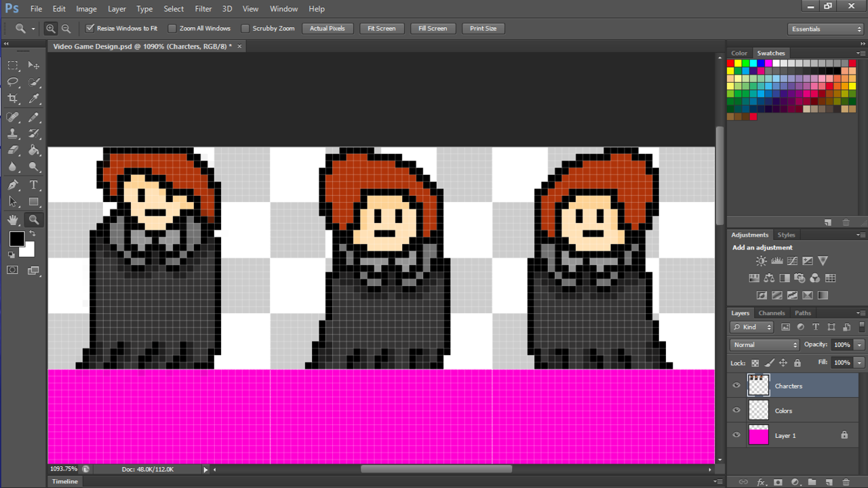Hide the Charcters layer
The width and height of the screenshot is (868, 488).
736,386
